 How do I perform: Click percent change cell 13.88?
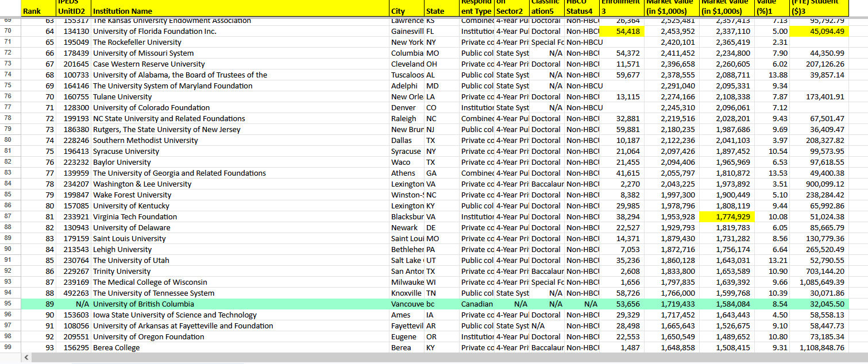pyautogui.click(x=771, y=75)
